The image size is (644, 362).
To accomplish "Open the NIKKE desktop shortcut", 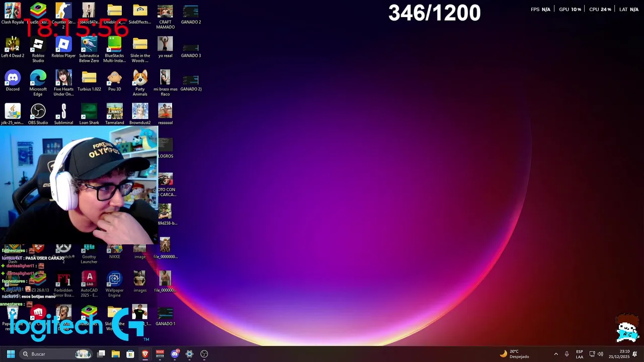I will pyautogui.click(x=114, y=251).
